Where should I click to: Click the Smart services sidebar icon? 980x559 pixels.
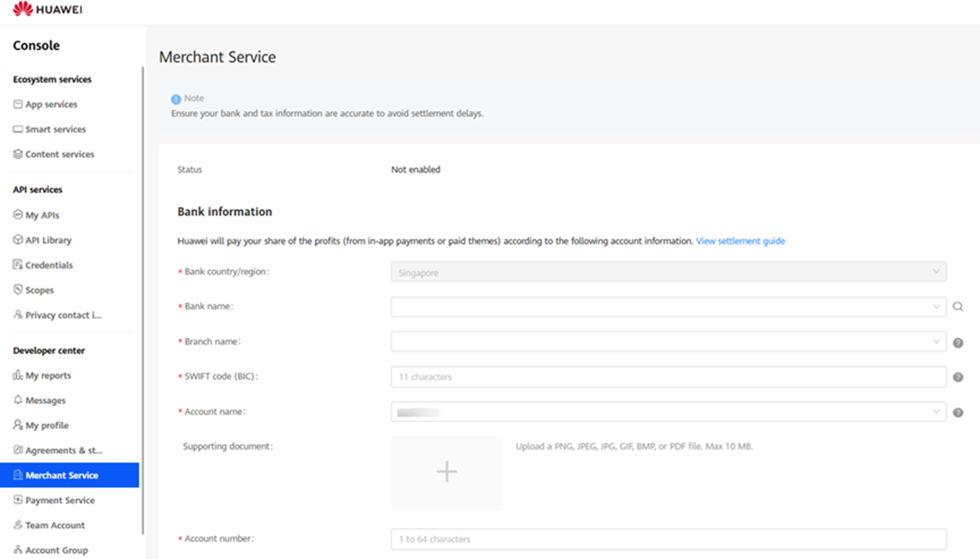[18, 128]
